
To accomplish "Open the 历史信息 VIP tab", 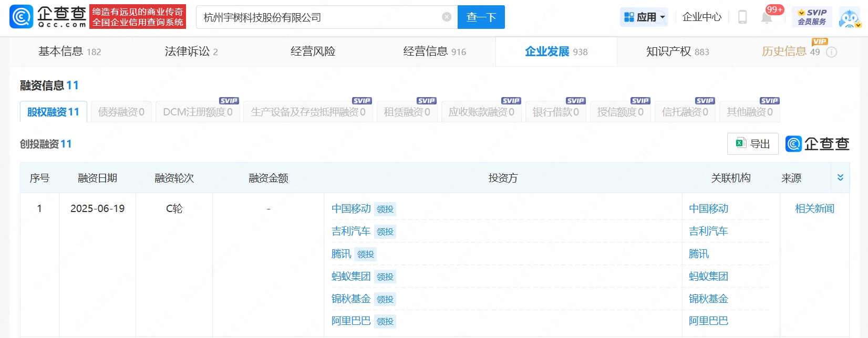I will coord(791,51).
